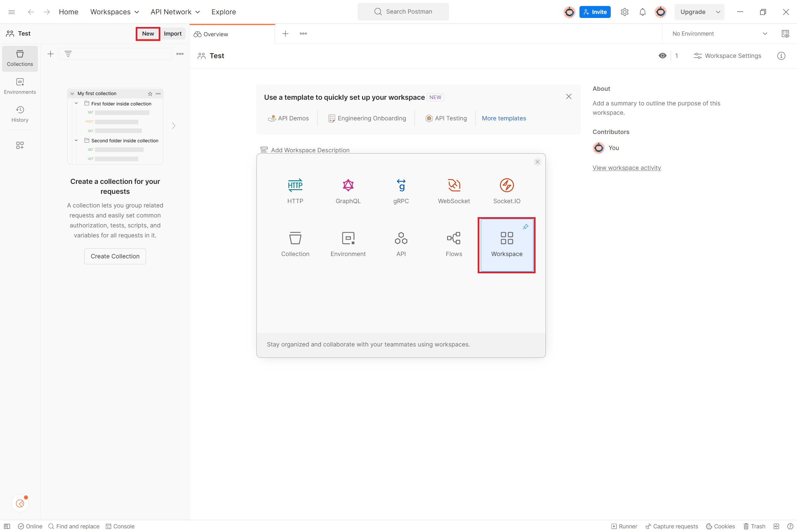Screen dimensions: 797x532
Task: Show workspace info details icon
Action: (781, 56)
